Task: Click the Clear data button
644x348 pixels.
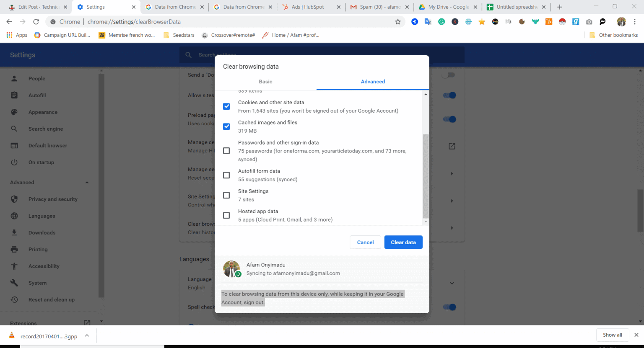Action: click(403, 242)
